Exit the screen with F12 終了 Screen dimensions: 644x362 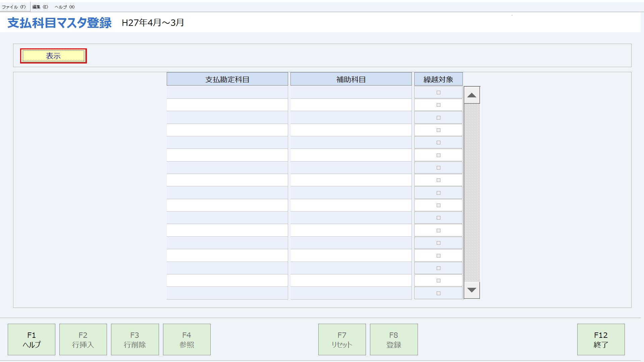click(x=601, y=339)
